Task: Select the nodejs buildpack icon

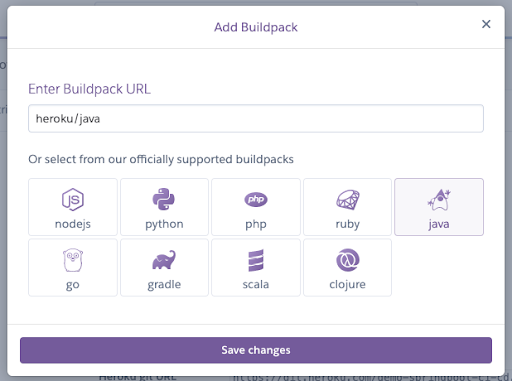Action: coord(73,199)
